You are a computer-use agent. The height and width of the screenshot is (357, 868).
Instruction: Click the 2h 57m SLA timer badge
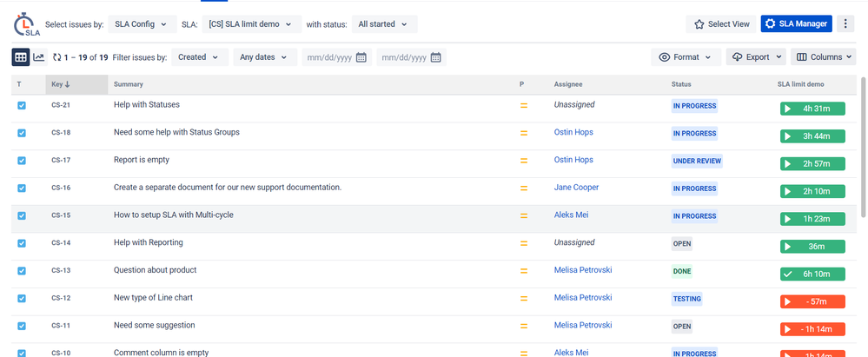812,164
